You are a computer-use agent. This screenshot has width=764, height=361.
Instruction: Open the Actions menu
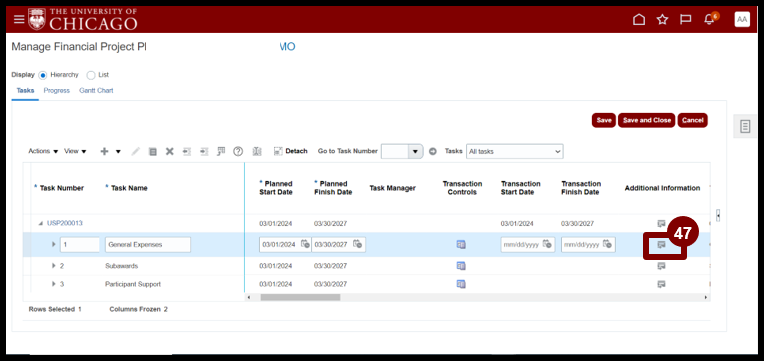click(43, 152)
